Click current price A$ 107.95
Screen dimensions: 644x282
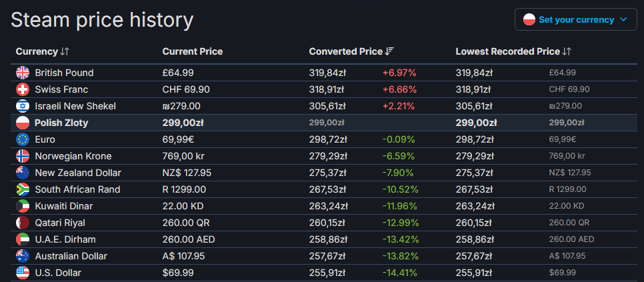click(x=183, y=256)
